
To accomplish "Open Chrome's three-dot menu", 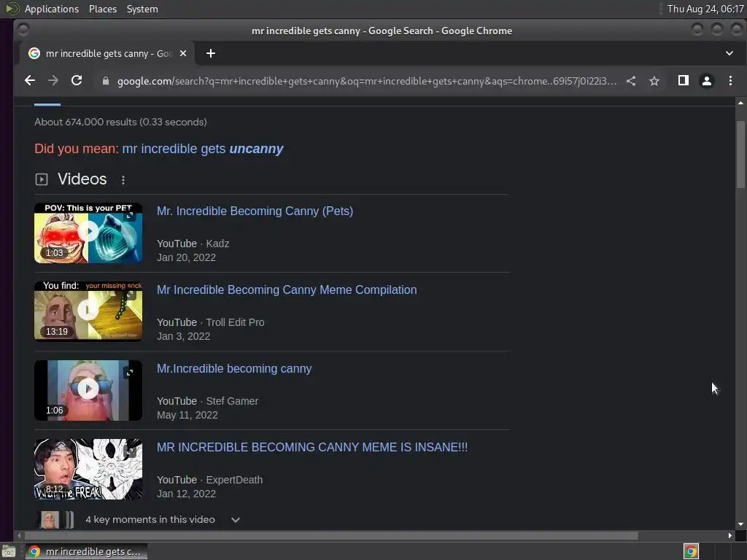I will click(730, 81).
